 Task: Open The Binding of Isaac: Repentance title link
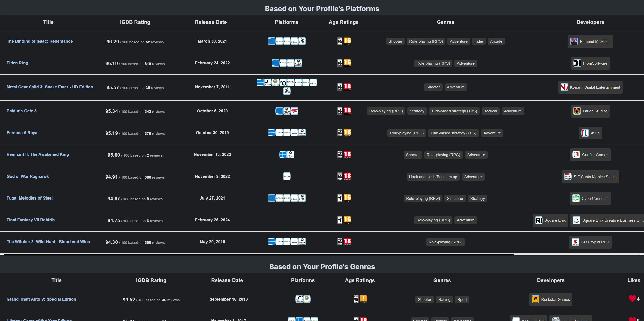tap(40, 41)
